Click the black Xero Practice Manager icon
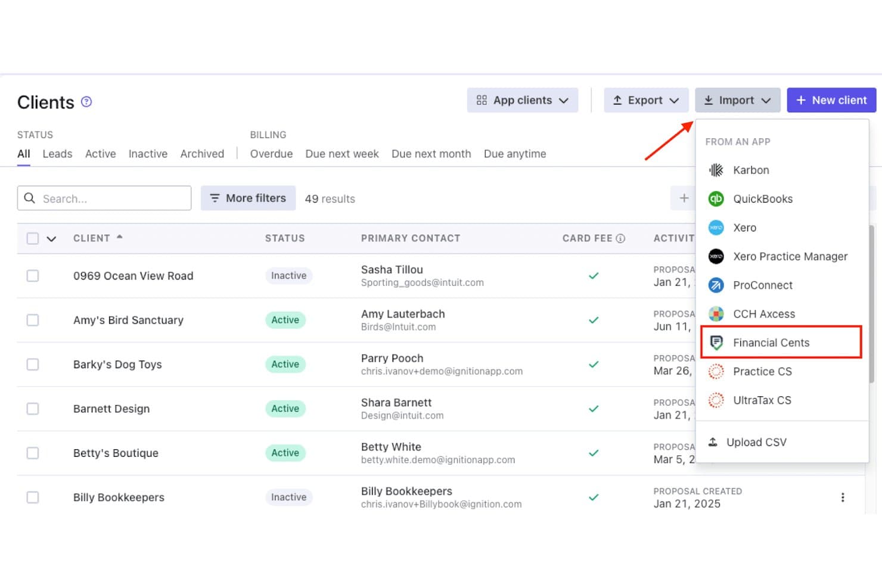Viewport: 882px width, 588px height. tap(716, 256)
